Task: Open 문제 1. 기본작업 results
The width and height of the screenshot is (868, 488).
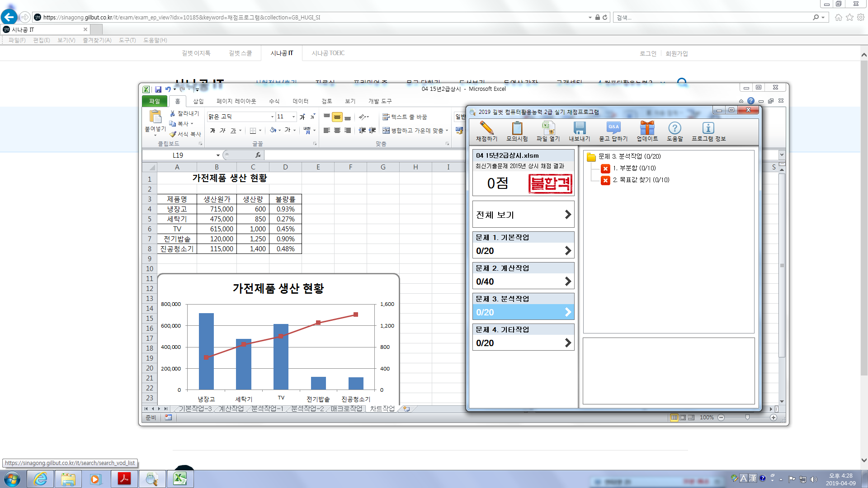Action: pyautogui.click(x=523, y=245)
